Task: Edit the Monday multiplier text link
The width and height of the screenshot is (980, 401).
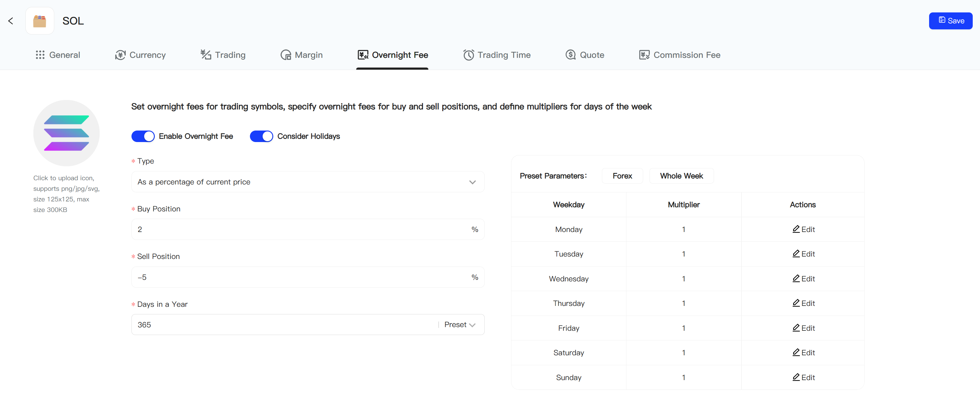Action: pyautogui.click(x=808, y=229)
